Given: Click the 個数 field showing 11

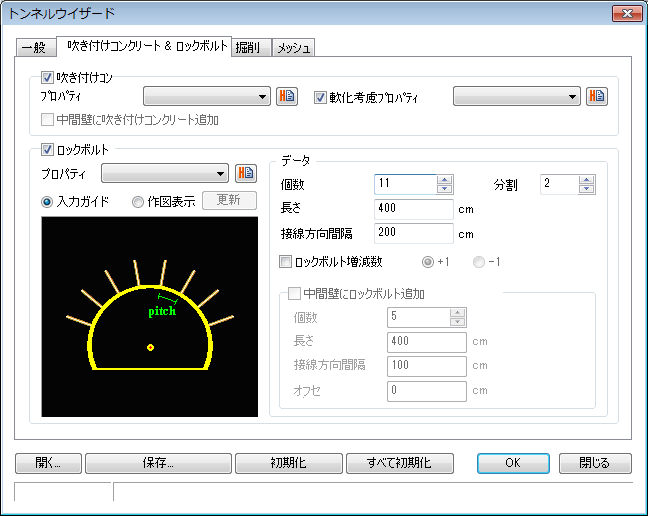Looking at the screenshot, I should pos(405,184).
